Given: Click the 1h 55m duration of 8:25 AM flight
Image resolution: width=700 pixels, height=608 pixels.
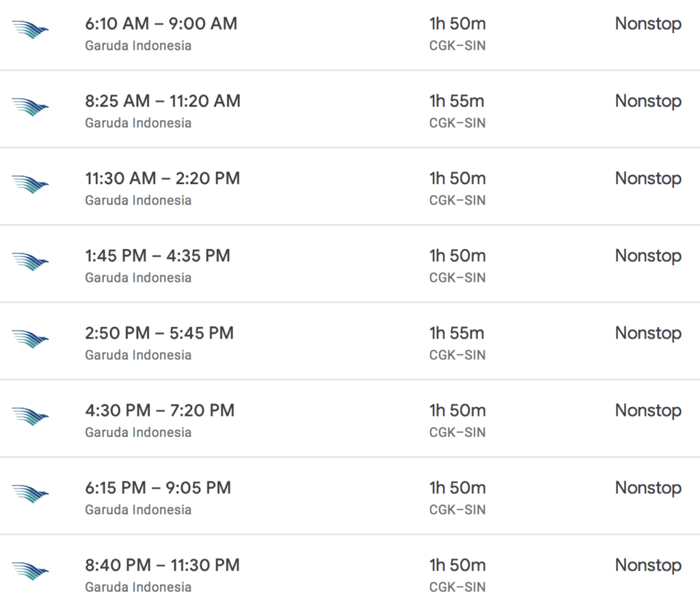Looking at the screenshot, I should [457, 101].
